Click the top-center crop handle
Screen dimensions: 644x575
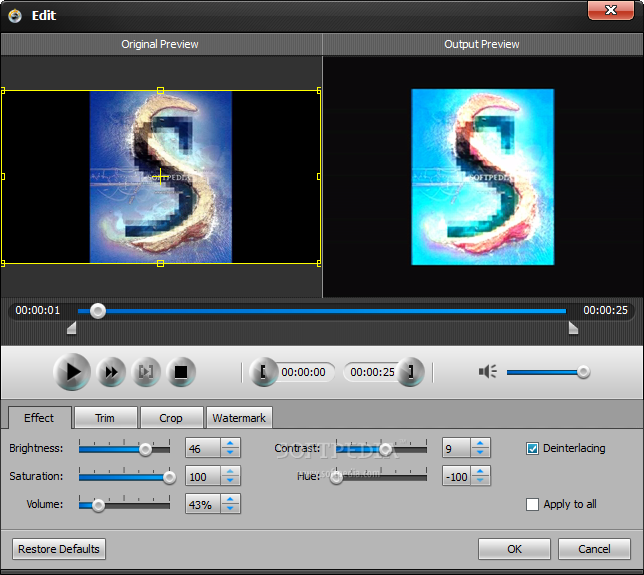point(161,90)
